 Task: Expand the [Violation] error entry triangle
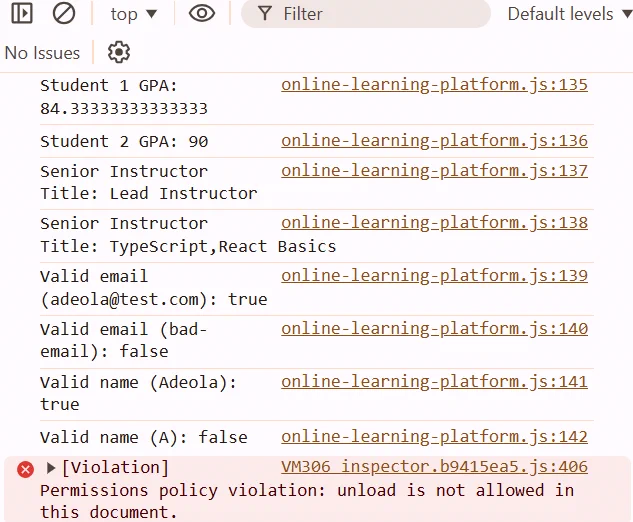click(51, 468)
